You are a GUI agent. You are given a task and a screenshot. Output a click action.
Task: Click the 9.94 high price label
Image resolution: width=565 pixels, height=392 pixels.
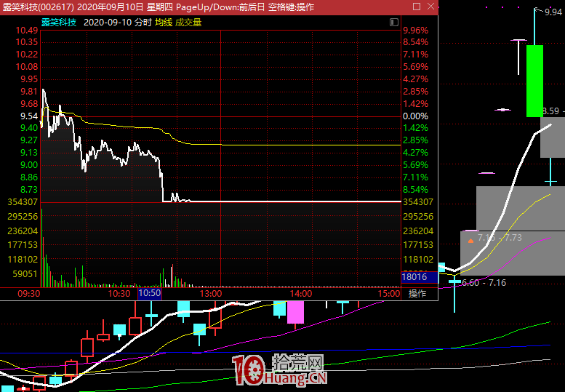coord(552,12)
